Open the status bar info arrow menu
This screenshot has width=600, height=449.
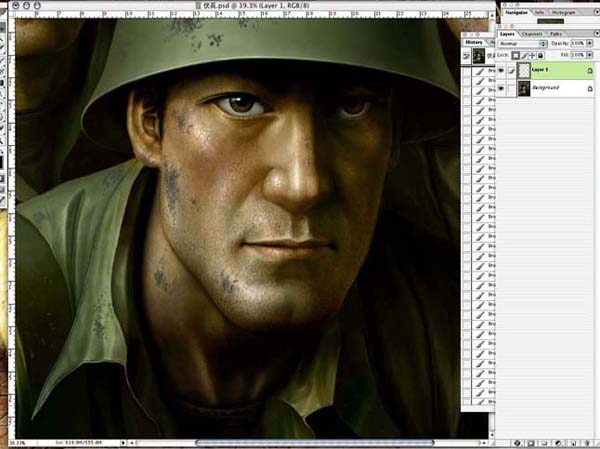(123, 443)
